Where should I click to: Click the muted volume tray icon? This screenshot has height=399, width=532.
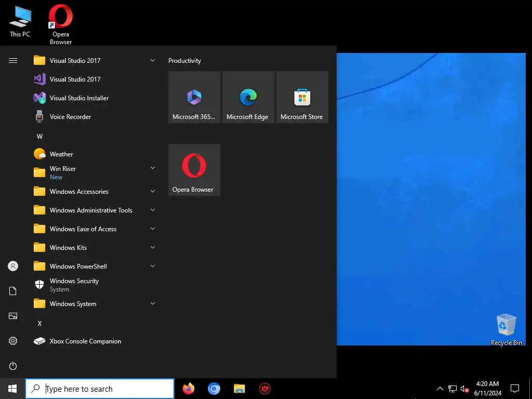click(464, 389)
